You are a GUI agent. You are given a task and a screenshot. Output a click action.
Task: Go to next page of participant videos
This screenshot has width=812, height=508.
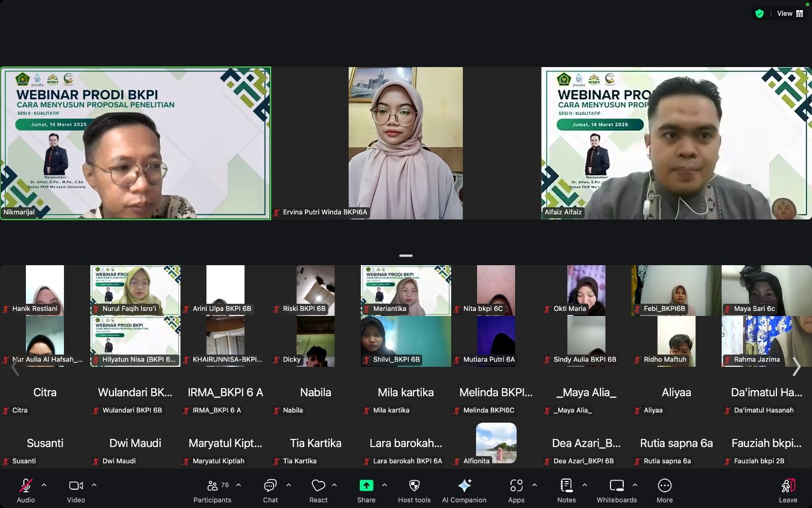pyautogui.click(x=796, y=367)
